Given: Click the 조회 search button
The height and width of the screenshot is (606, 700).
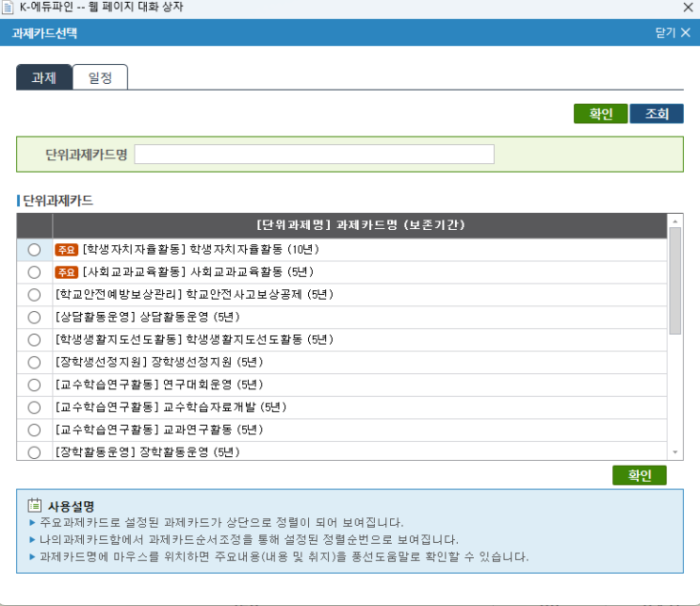Looking at the screenshot, I should click(657, 113).
